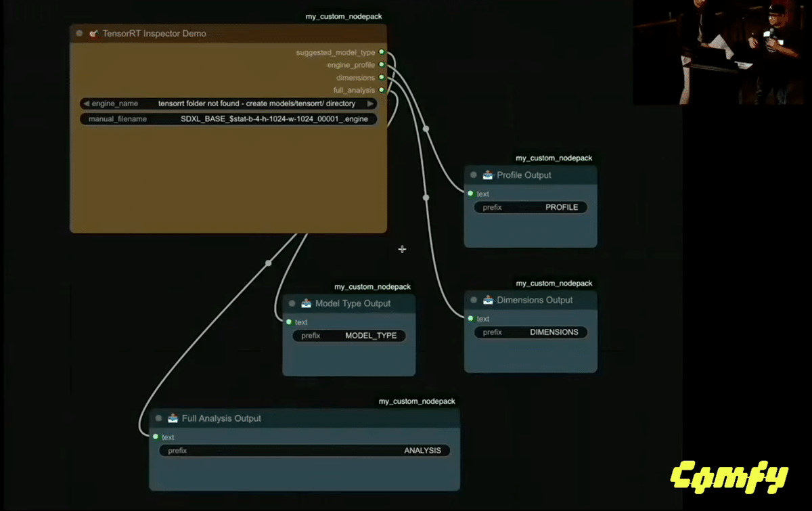Edit the PROFILE prefix field

pyautogui.click(x=531, y=207)
